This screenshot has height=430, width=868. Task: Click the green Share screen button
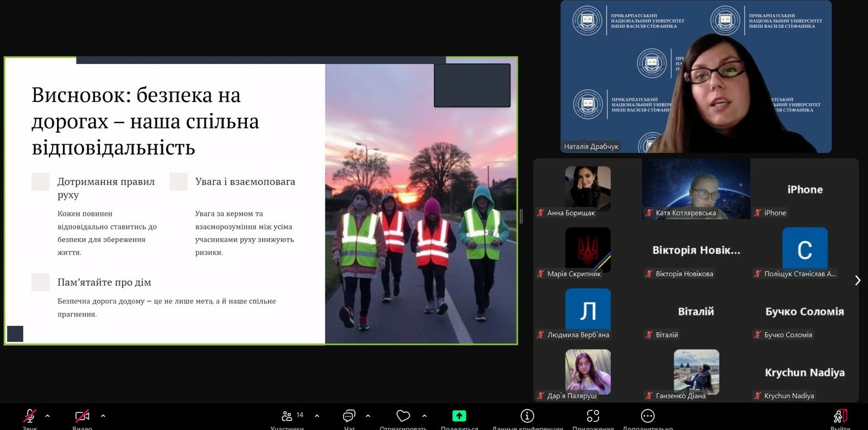(459, 416)
